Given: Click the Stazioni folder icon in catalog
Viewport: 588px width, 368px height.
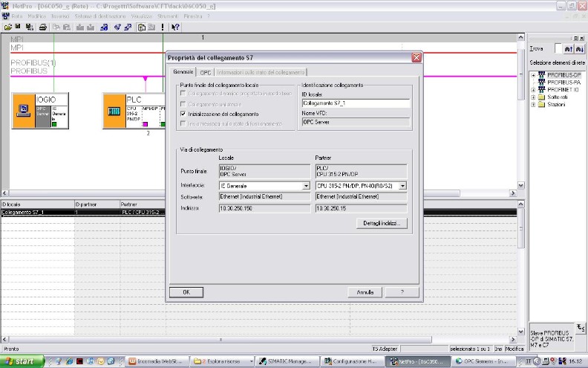Looking at the screenshot, I should click(541, 104).
